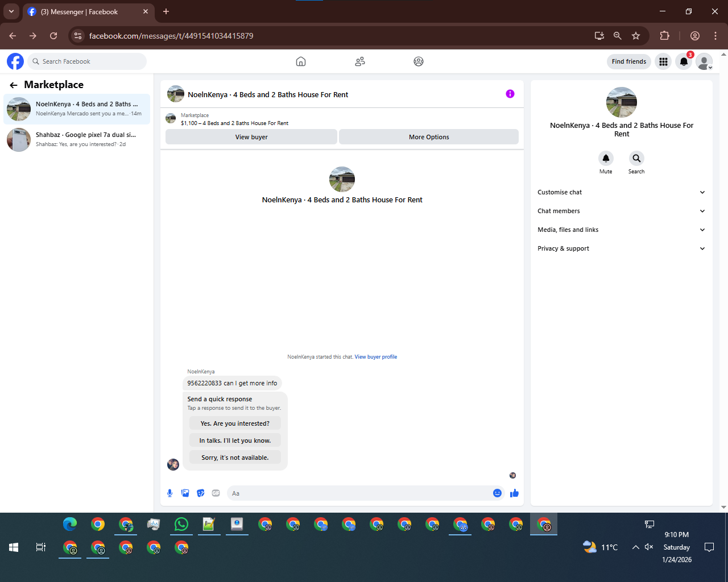Open the Facebook menu grid icon
Image resolution: width=728 pixels, height=582 pixels.
(x=663, y=61)
